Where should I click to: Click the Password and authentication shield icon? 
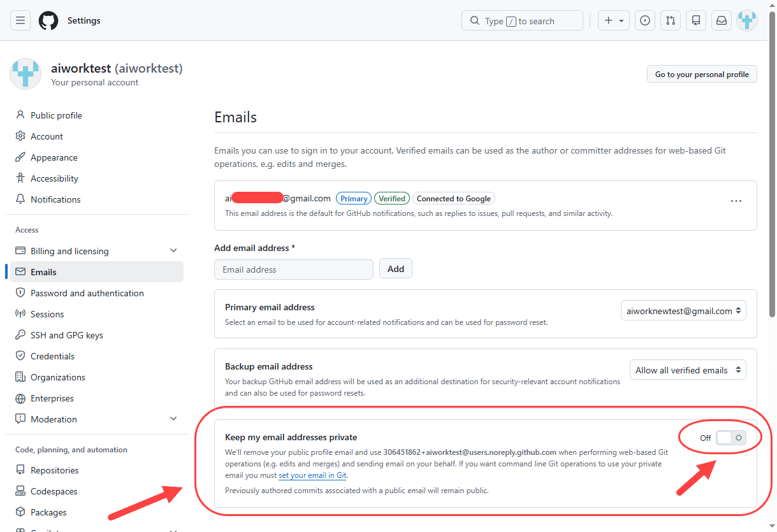20,293
